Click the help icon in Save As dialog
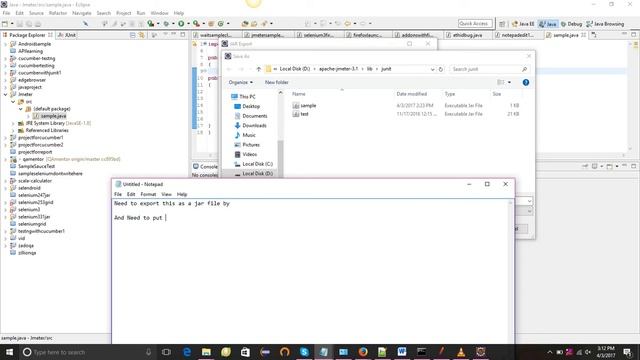The width and height of the screenshot is (640, 360). 526,82
